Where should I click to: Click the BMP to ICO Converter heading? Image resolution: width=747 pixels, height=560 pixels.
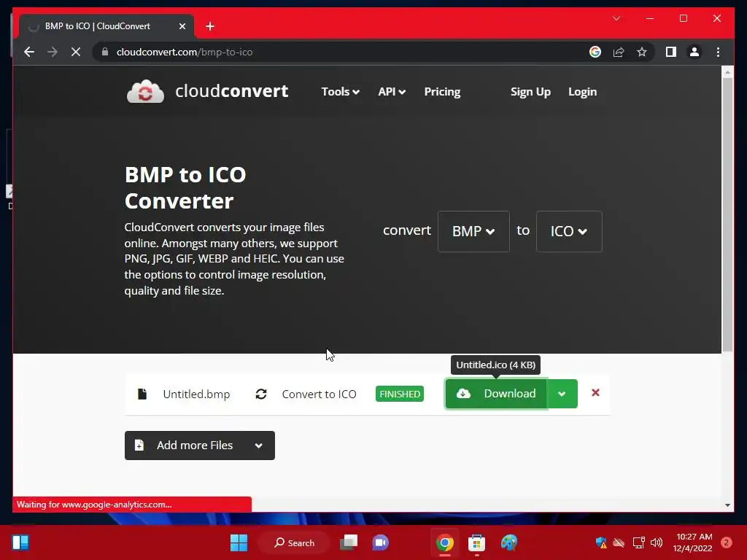185,187
